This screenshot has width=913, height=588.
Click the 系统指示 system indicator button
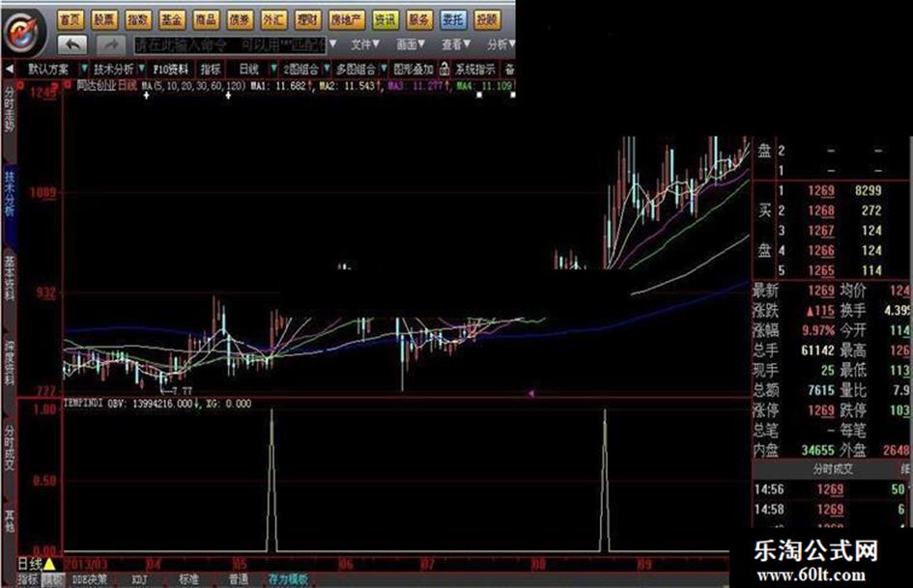pyautogui.click(x=475, y=70)
